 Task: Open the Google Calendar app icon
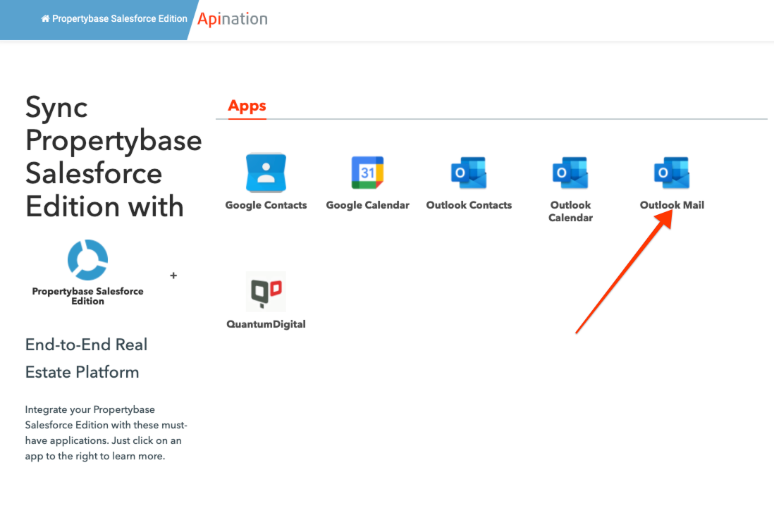coord(367,173)
